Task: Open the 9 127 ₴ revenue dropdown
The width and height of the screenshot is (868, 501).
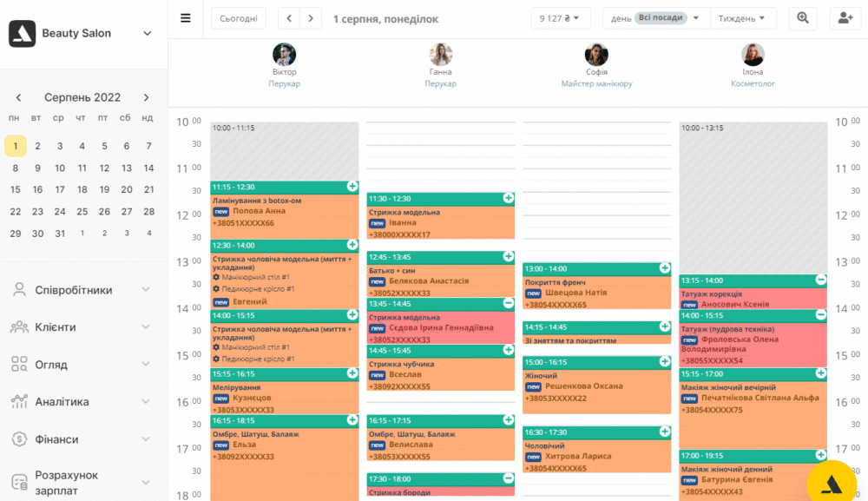Action: (560, 18)
